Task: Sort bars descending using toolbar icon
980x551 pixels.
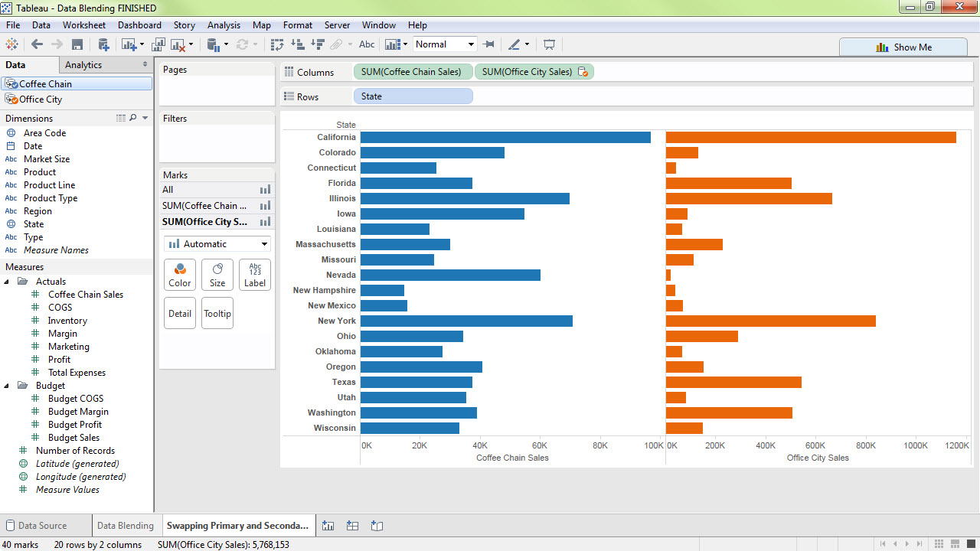Action: click(318, 44)
